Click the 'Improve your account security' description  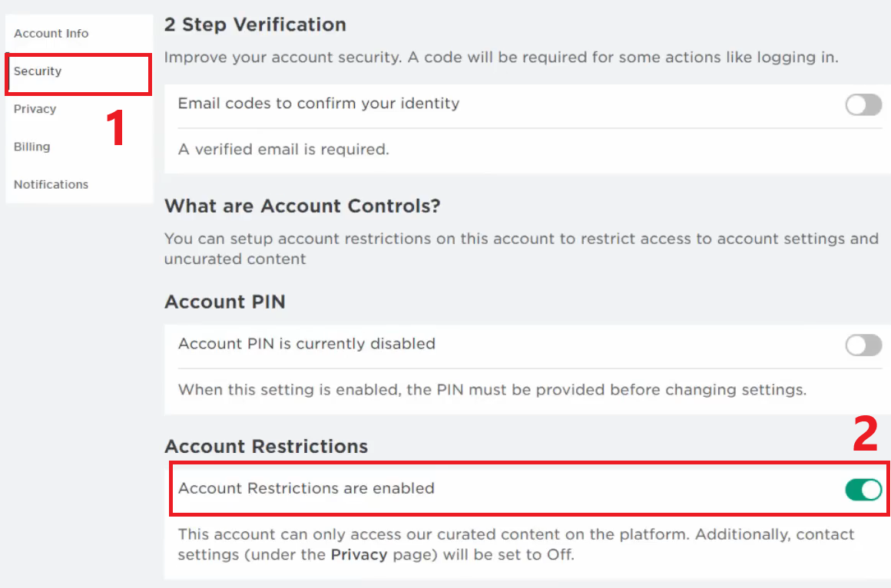pyautogui.click(x=501, y=58)
